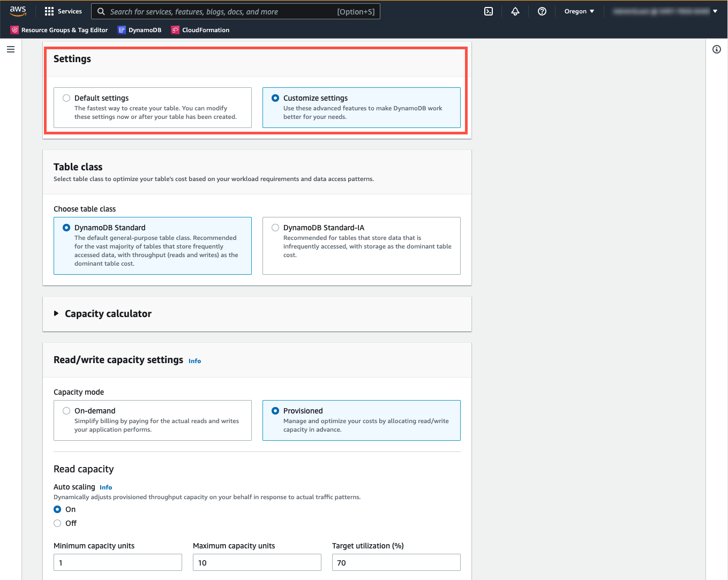Open DynamoDB favorites bar link
728x580 pixels.
(145, 30)
